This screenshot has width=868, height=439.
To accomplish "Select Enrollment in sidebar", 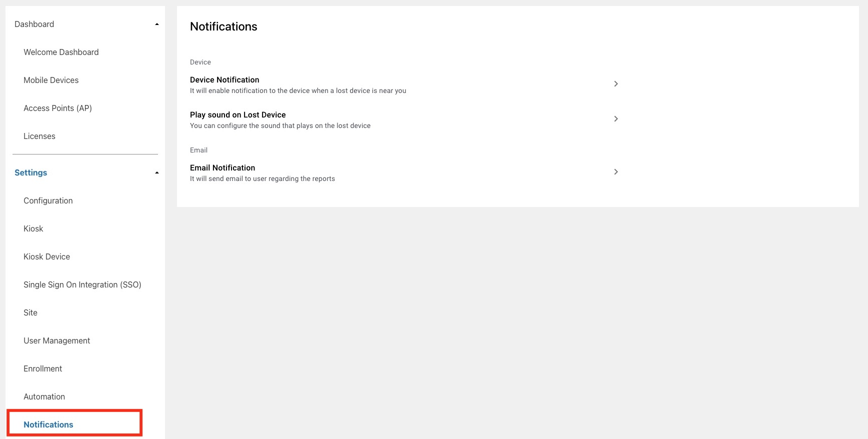I will point(43,368).
